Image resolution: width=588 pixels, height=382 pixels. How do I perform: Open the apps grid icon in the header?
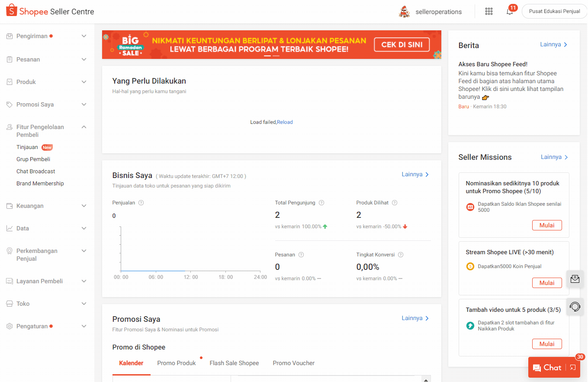[x=489, y=11]
